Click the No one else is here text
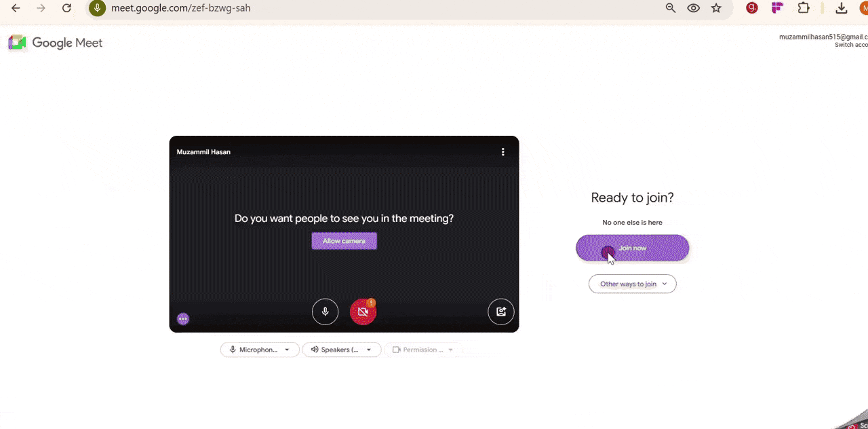The image size is (868, 429). pos(632,223)
